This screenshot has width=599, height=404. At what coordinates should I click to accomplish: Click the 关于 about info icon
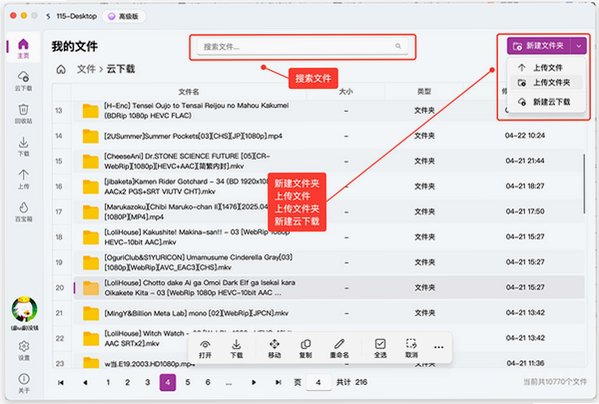[x=23, y=379]
